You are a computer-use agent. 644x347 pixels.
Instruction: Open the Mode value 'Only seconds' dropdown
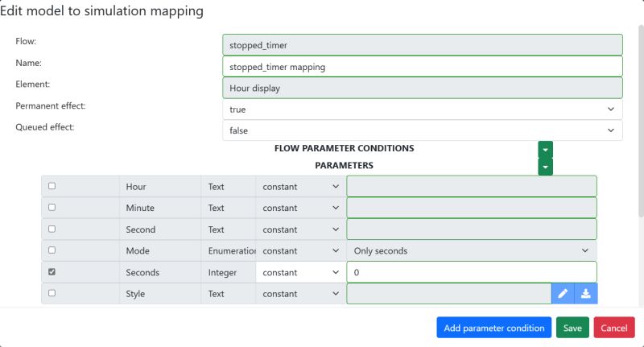pyautogui.click(x=472, y=250)
